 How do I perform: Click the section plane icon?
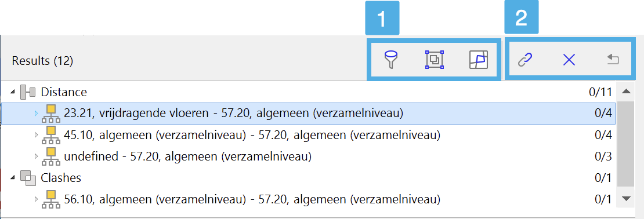[479, 60]
